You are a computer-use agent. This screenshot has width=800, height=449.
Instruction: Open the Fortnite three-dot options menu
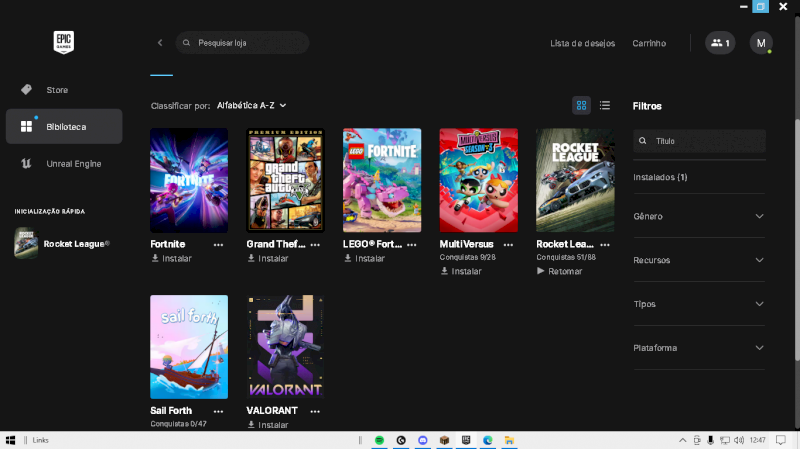[218, 244]
